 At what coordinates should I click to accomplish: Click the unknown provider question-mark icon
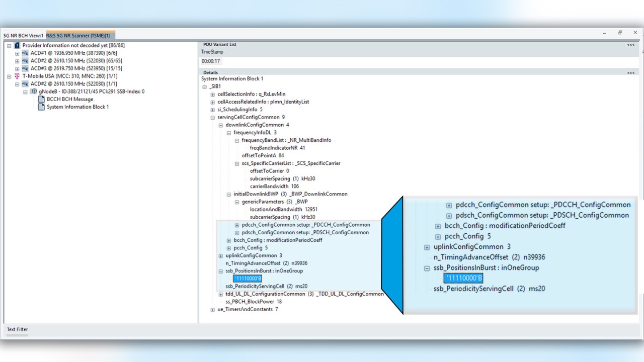(17, 45)
